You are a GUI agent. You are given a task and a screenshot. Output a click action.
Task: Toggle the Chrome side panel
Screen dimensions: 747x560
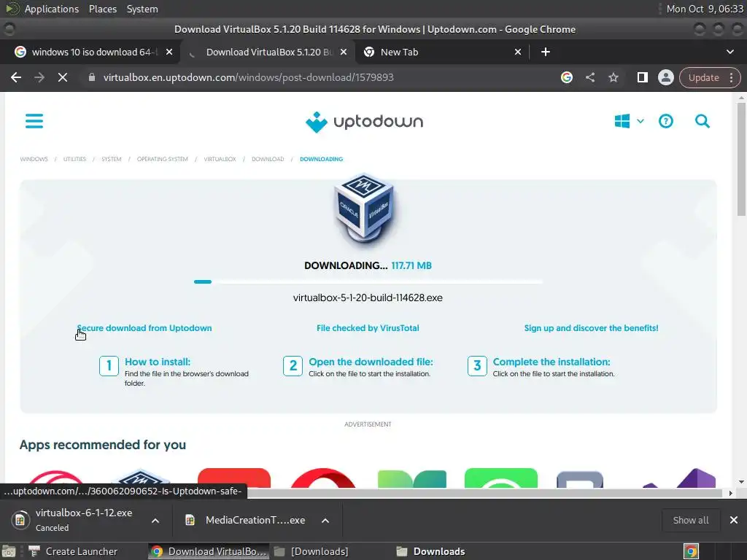tap(642, 77)
